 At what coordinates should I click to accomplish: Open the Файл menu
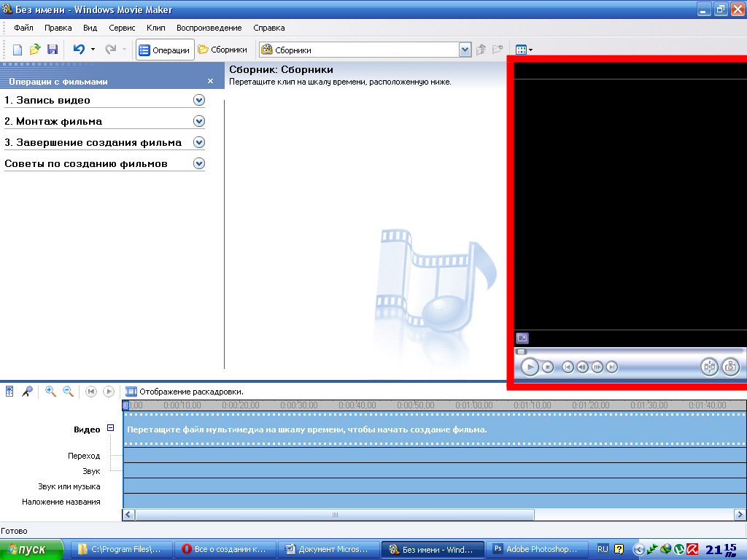pyautogui.click(x=23, y=28)
